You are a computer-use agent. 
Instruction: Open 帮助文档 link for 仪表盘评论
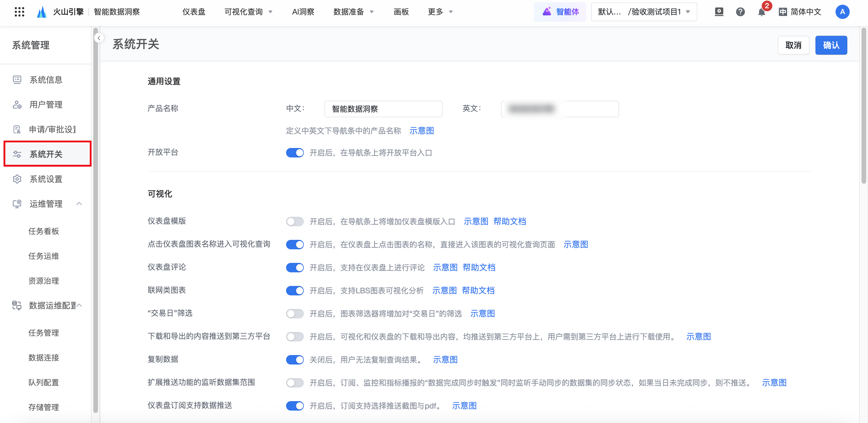479,268
